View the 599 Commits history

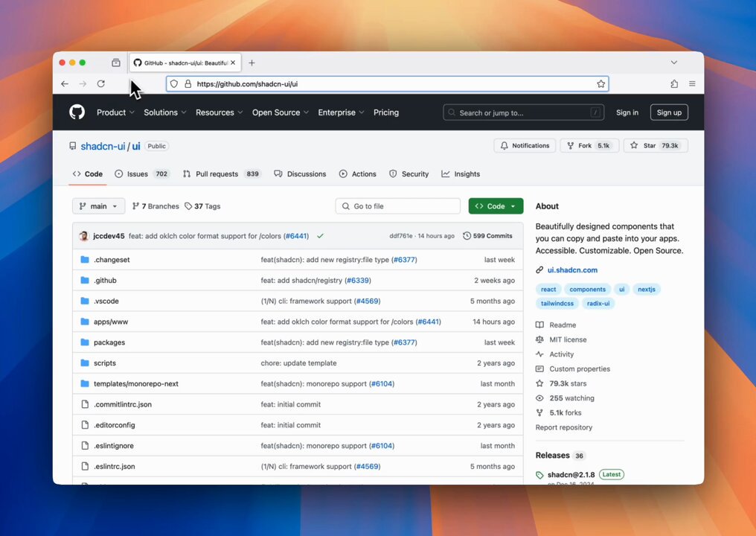tap(487, 236)
